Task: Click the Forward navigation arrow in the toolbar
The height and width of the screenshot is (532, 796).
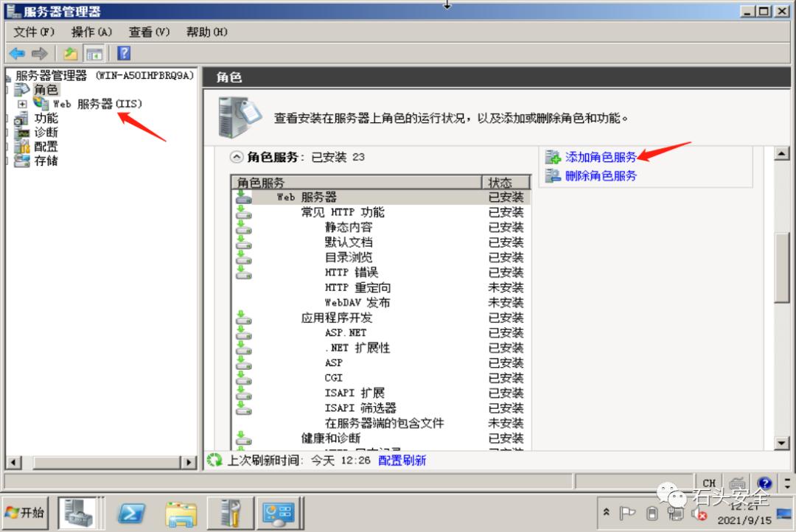Action: (38, 52)
